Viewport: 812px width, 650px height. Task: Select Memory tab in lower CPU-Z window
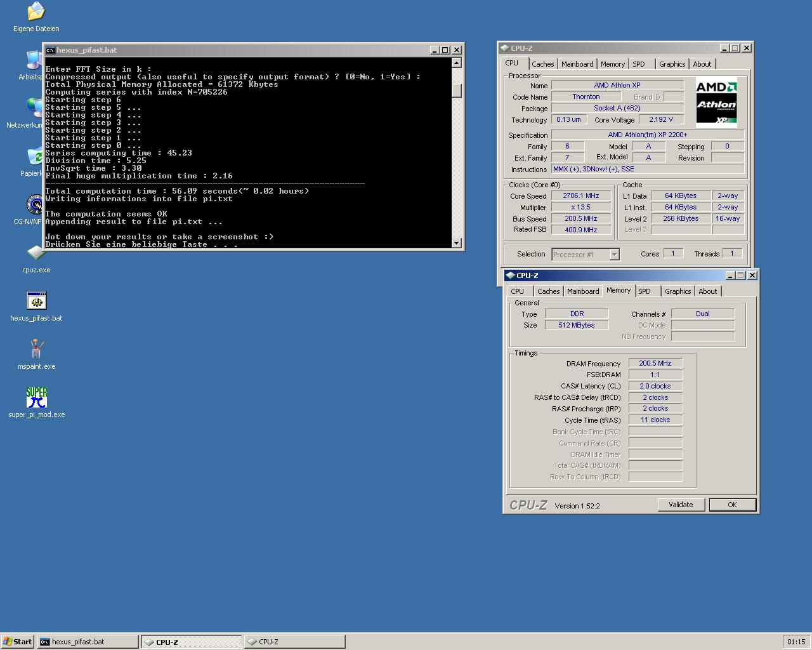[x=619, y=291]
